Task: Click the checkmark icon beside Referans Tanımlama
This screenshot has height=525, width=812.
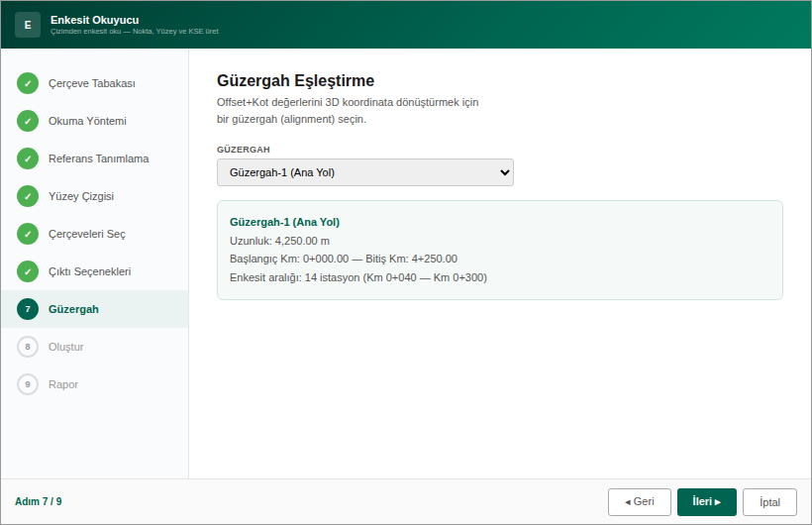Action: 28,158
